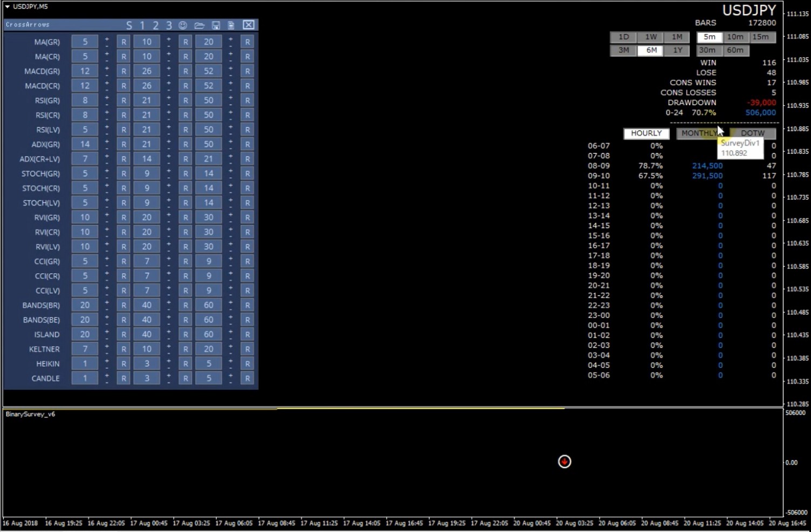
Task: Click the document icon in CrossArrows header
Action: click(x=231, y=25)
